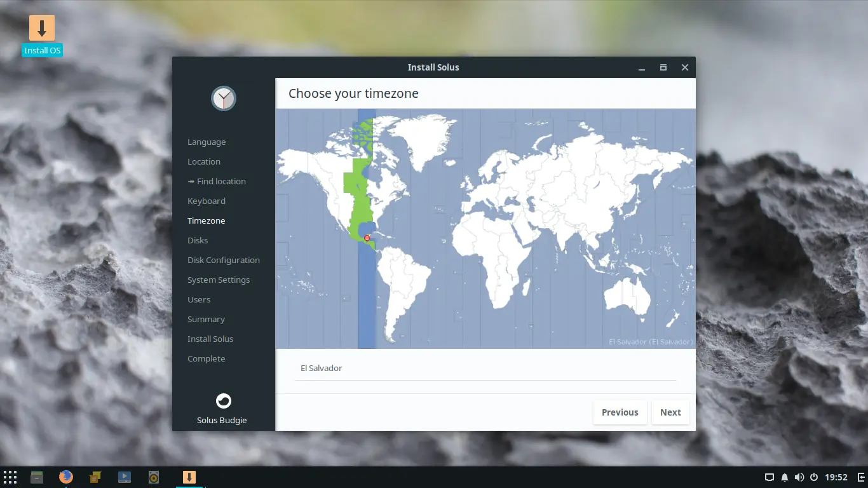Select the Timezone step in sidebar
Viewport: 868px width, 488px height.
207,221
